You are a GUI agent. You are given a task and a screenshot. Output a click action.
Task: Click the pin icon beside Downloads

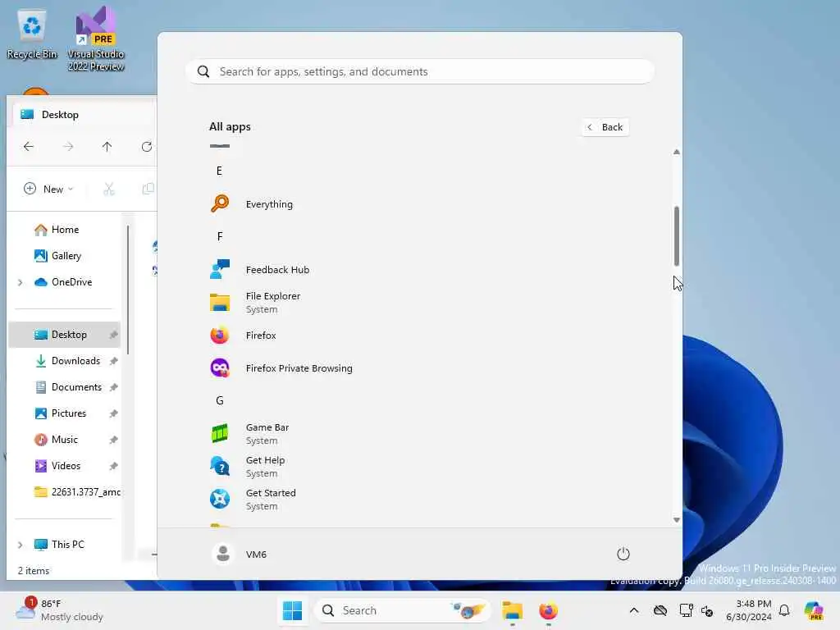coord(113,361)
